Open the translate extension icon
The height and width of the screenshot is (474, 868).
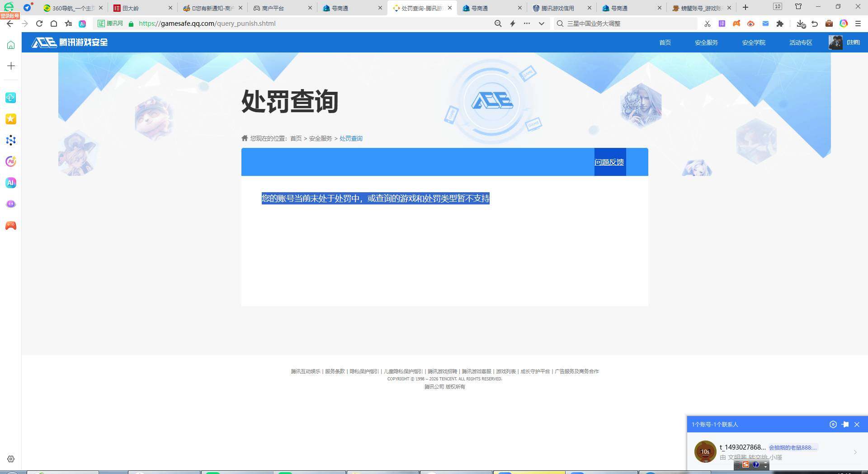tap(722, 24)
